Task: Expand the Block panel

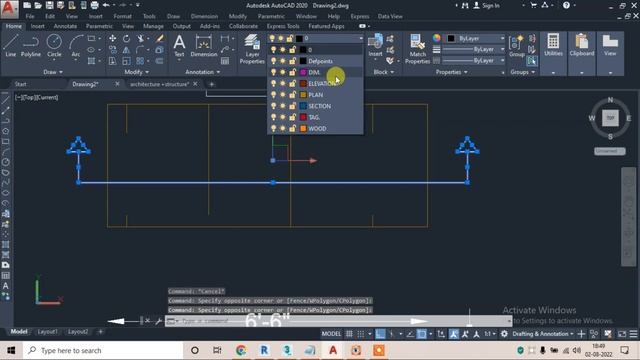Action: 384,72
